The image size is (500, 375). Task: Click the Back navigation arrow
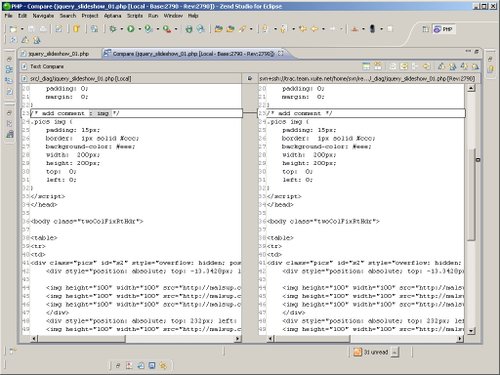click(314, 29)
